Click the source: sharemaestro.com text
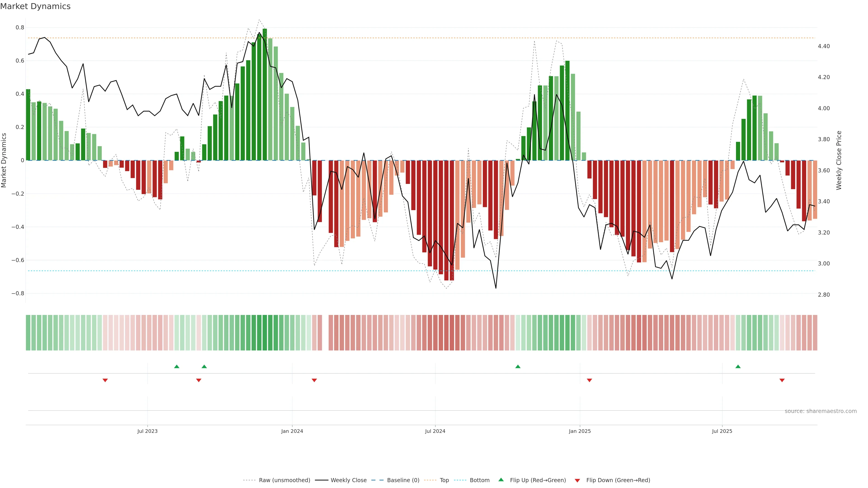The height and width of the screenshot is (488, 868). pyautogui.click(x=821, y=411)
